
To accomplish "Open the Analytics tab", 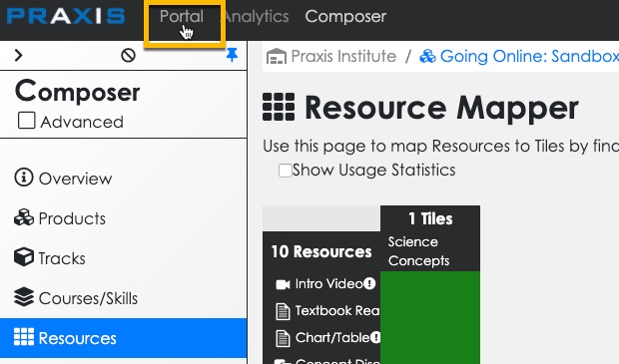I will pos(257,17).
